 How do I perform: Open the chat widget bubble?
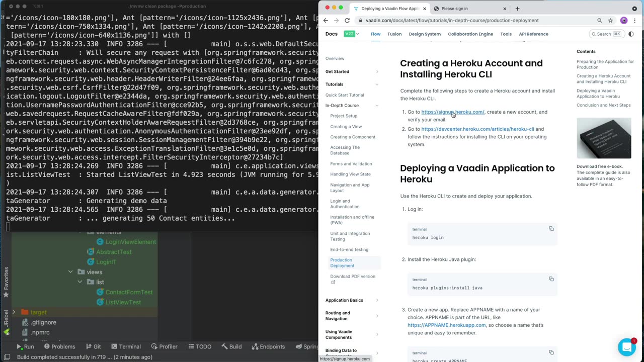click(x=626, y=347)
